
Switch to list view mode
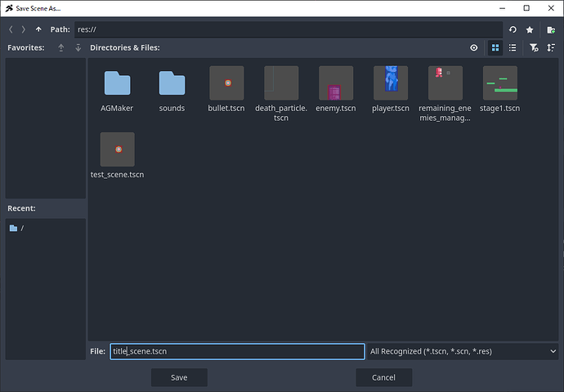[512, 48]
